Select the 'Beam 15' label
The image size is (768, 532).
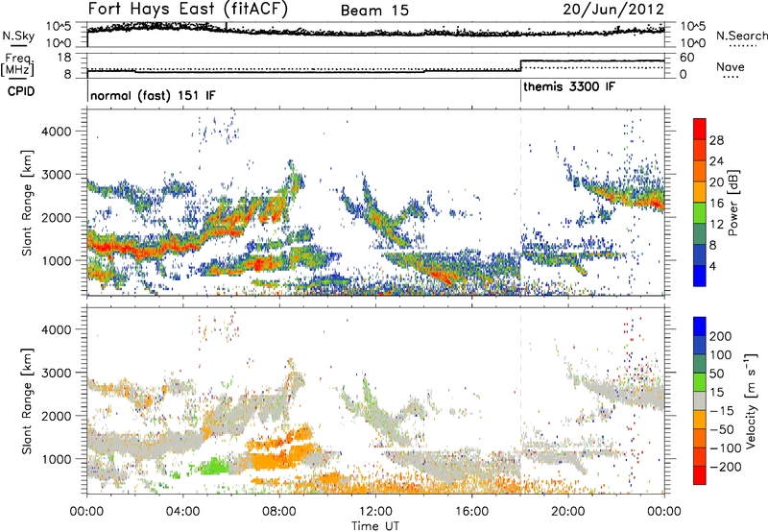click(x=374, y=11)
